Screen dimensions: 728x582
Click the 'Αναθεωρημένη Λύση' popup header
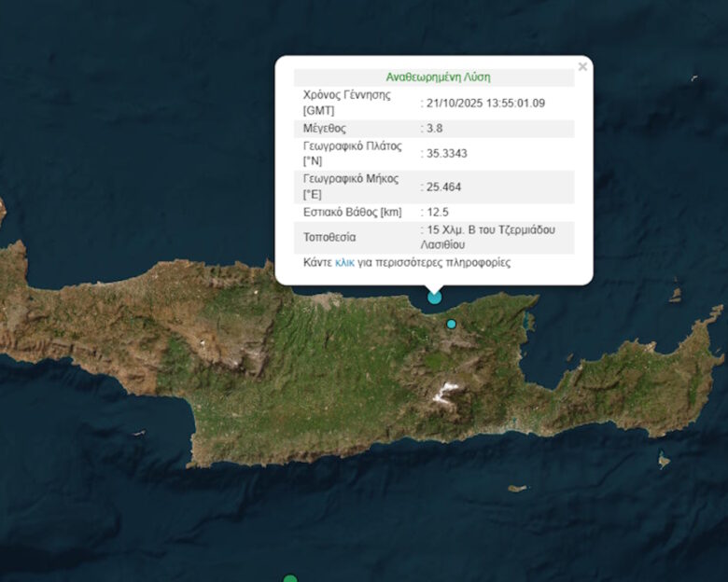438,77
